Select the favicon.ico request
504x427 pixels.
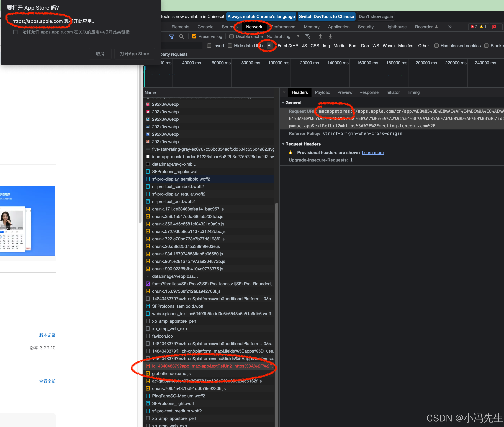[x=209, y=336]
